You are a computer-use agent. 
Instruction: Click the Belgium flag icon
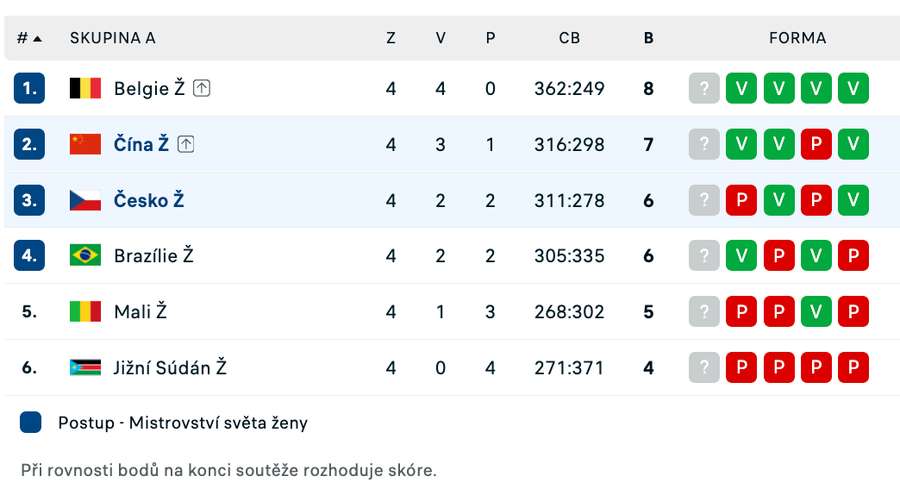point(85,88)
